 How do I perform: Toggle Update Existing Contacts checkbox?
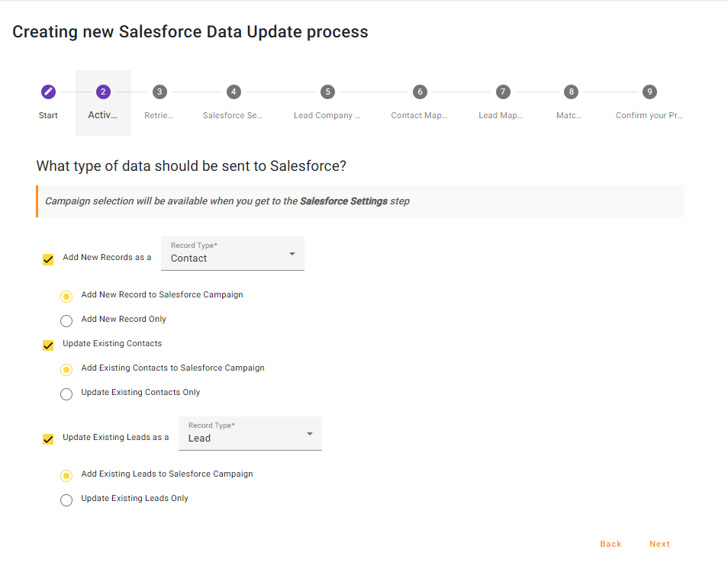[x=48, y=345]
